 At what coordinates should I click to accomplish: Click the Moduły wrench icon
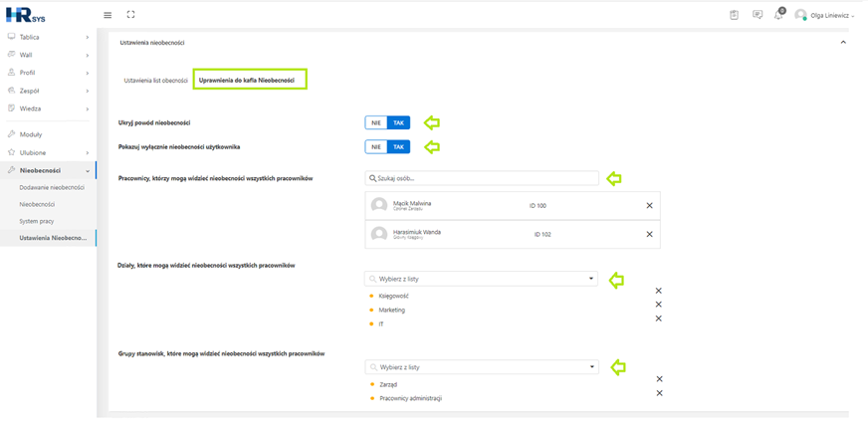[11, 134]
